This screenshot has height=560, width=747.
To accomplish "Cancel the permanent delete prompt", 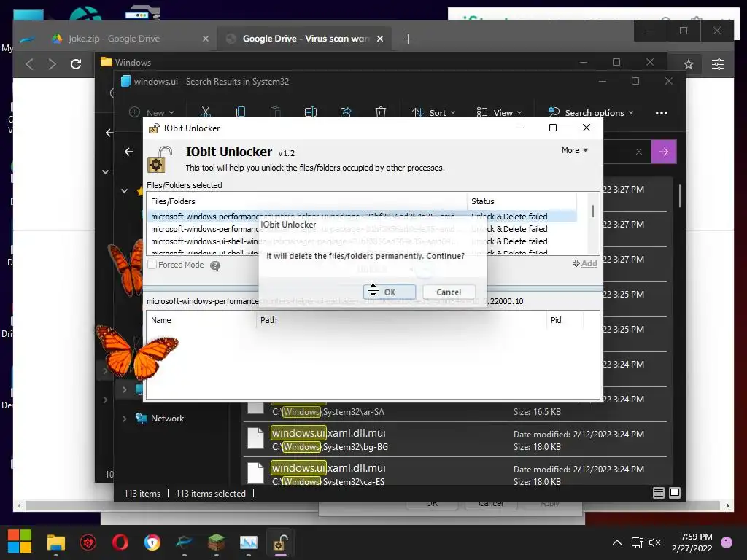I will coord(449,292).
